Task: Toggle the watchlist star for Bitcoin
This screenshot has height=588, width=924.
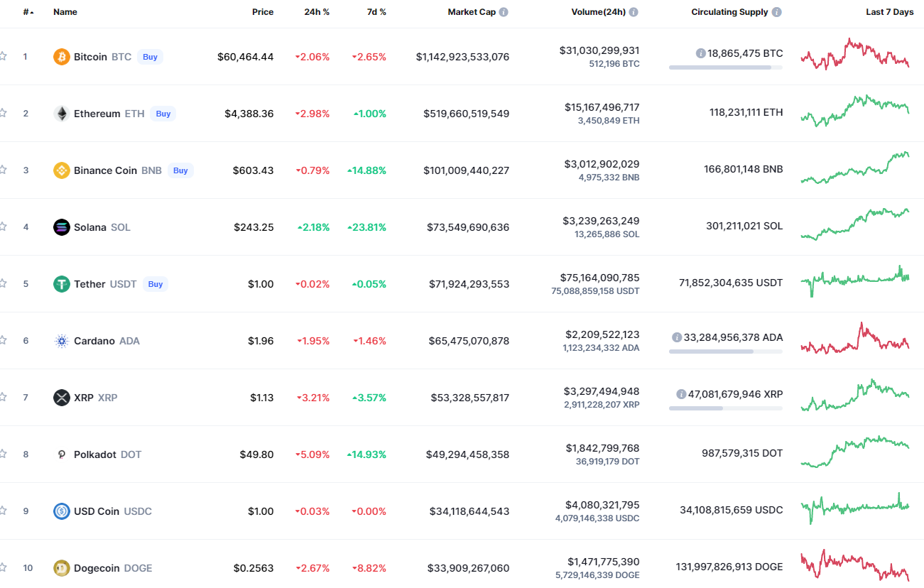Action: point(3,56)
